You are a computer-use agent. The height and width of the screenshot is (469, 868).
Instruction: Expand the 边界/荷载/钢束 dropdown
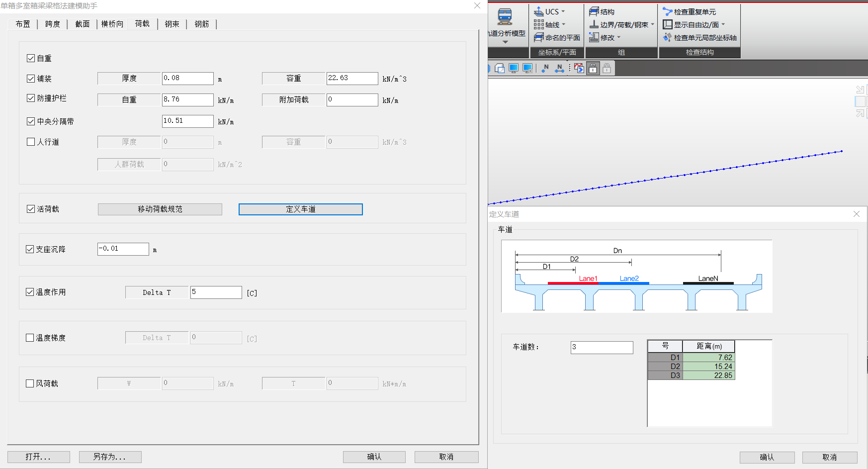click(652, 24)
